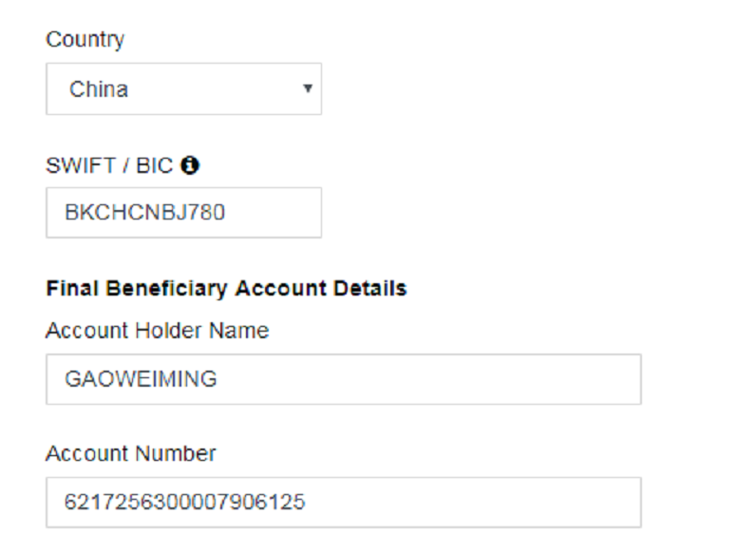Click the empty right side of Account Holder Name box

pyautogui.click(x=429, y=379)
